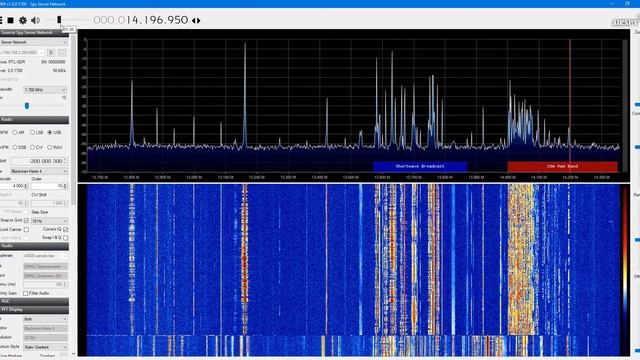Click the filter bandwidth 4.000 field
The image size is (640, 360).
[14, 186]
